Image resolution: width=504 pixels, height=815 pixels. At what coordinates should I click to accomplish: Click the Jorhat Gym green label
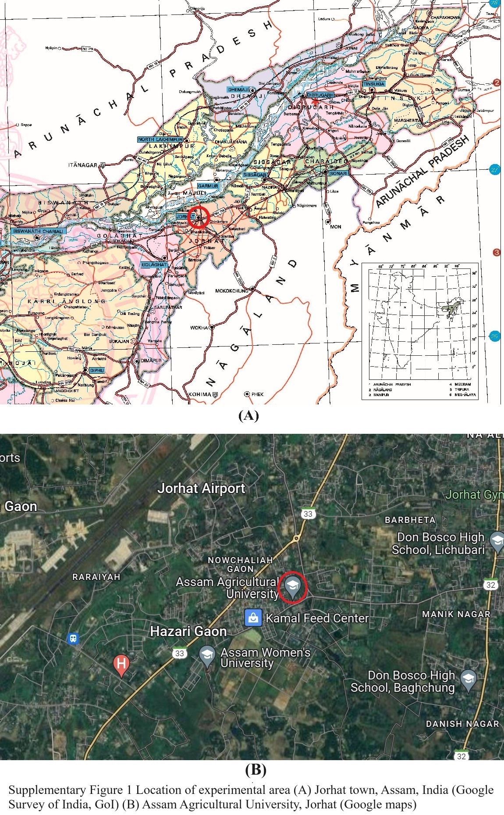[x=475, y=495]
